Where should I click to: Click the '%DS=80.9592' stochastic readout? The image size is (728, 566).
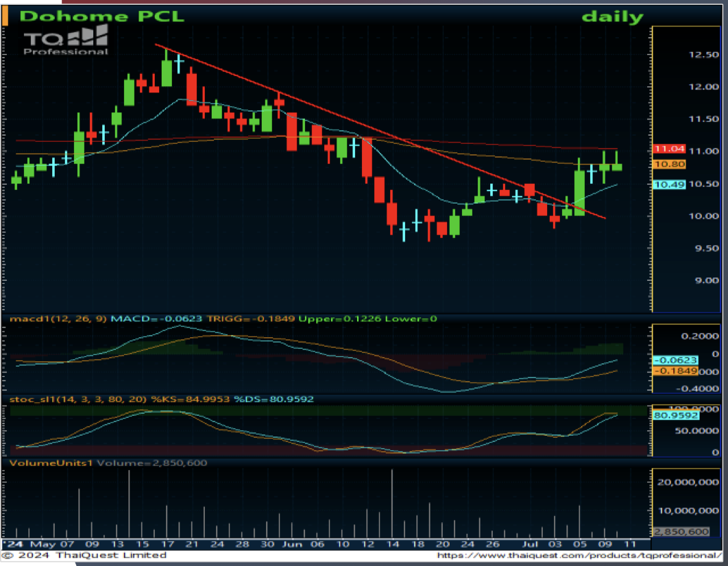274,399
